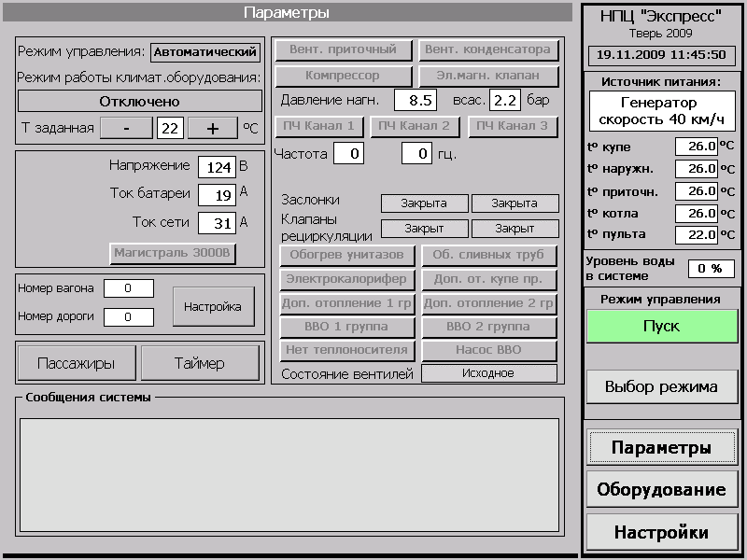Click the Магистраль 3000В button
This screenshot has width=747, height=560.
pyautogui.click(x=174, y=252)
